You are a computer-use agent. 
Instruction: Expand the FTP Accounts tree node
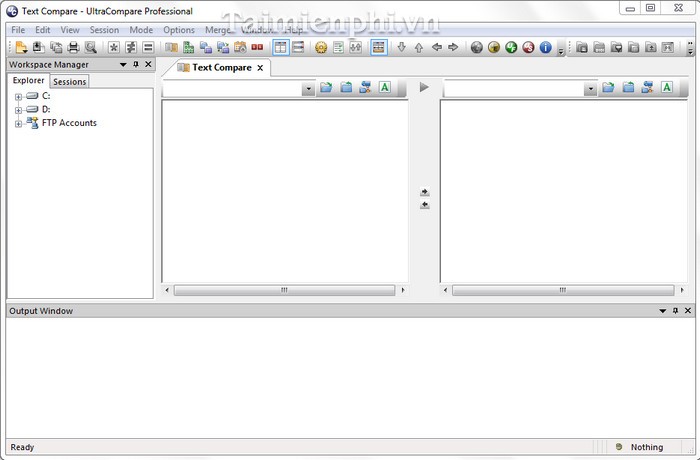(x=18, y=124)
